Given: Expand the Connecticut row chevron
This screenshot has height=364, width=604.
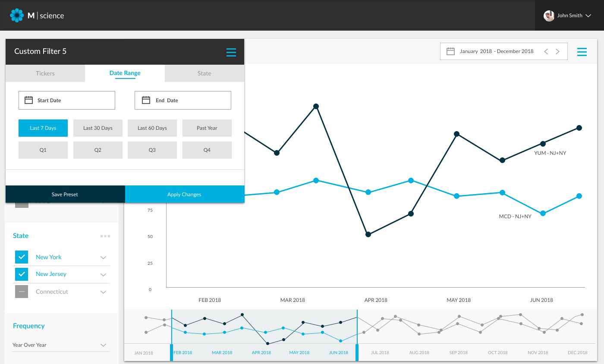Looking at the screenshot, I should point(103,292).
